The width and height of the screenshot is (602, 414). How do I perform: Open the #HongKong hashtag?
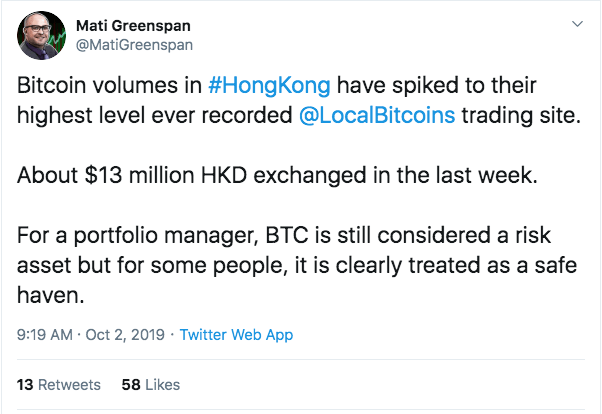[x=269, y=85]
